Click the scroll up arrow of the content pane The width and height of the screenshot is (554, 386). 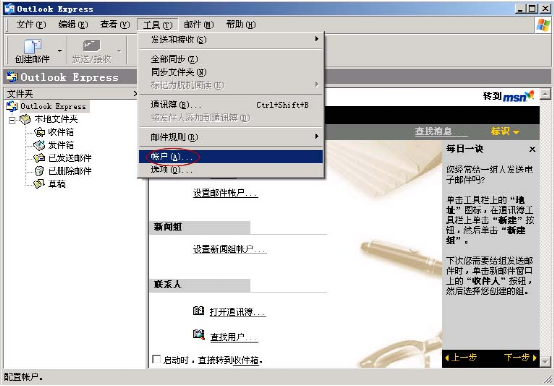tap(546, 94)
